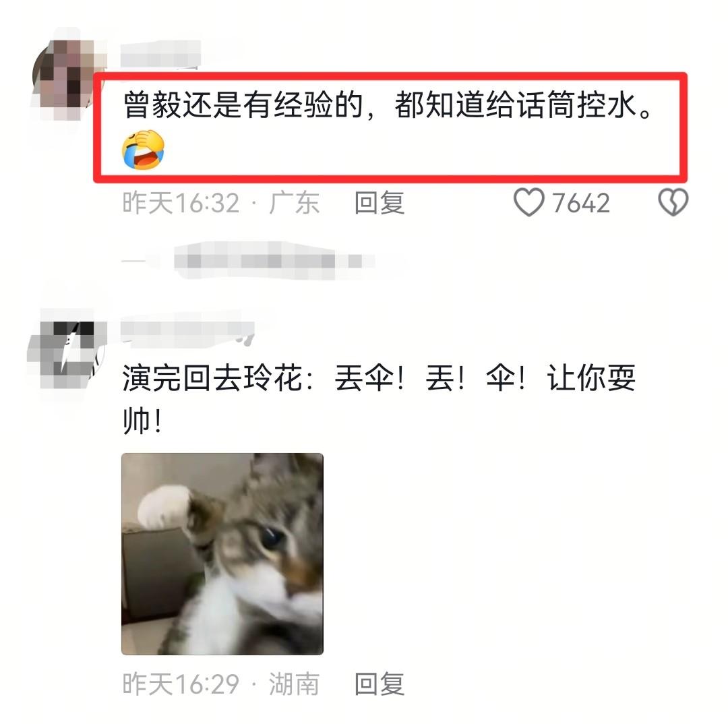Click the 昨天16:29 timestamp
The width and height of the screenshot is (728, 724).
click(x=181, y=684)
